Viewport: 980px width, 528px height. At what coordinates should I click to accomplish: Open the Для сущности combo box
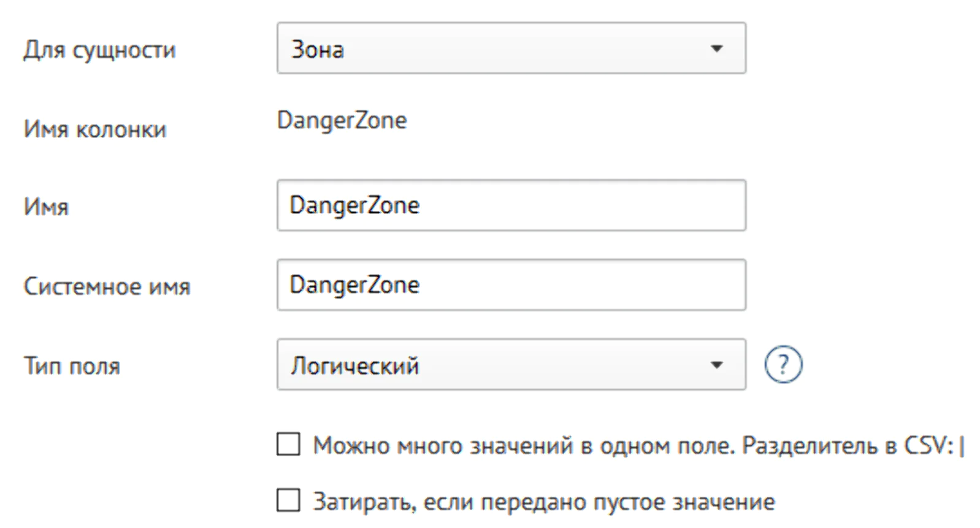511,48
